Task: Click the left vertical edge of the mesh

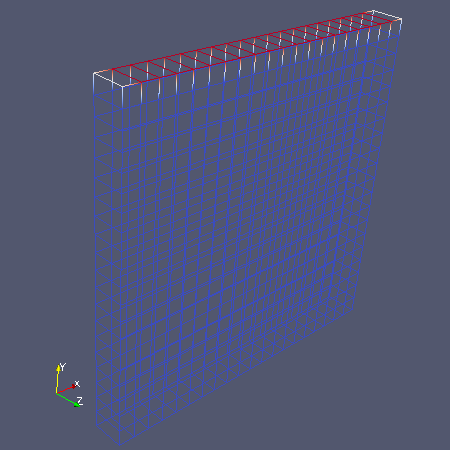Action: 95,250
